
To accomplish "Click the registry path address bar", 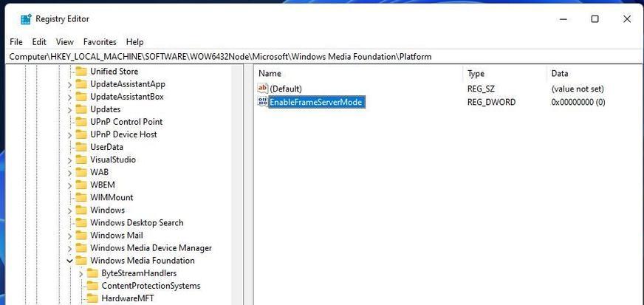I will (x=324, y=57).
